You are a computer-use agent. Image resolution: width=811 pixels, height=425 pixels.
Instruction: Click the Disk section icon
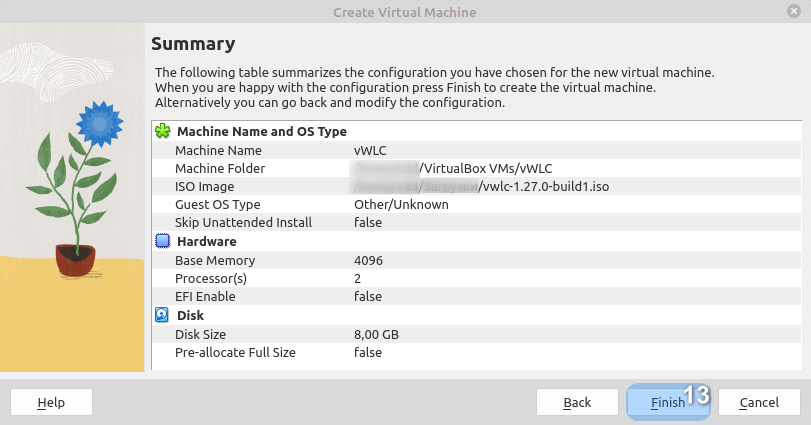(163, 315)
